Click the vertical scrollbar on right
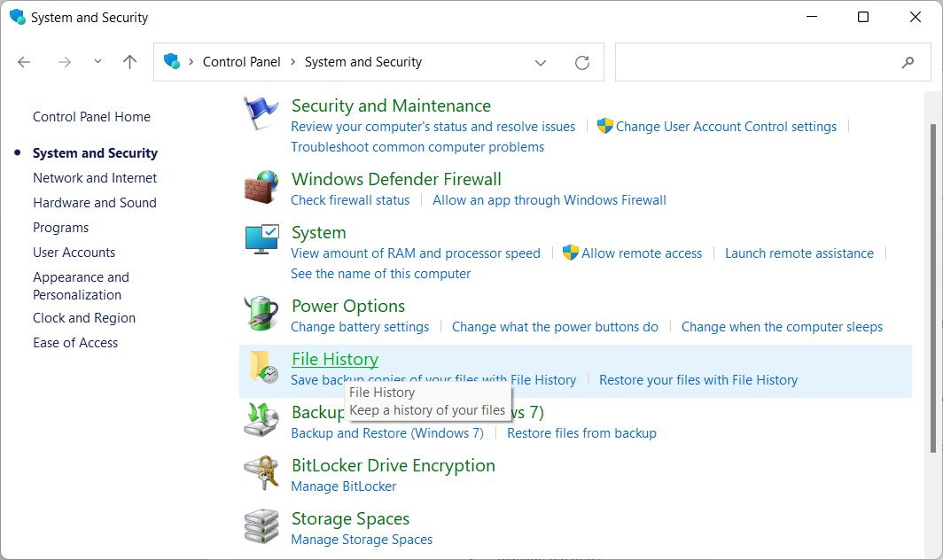 (x=931, y=284)
